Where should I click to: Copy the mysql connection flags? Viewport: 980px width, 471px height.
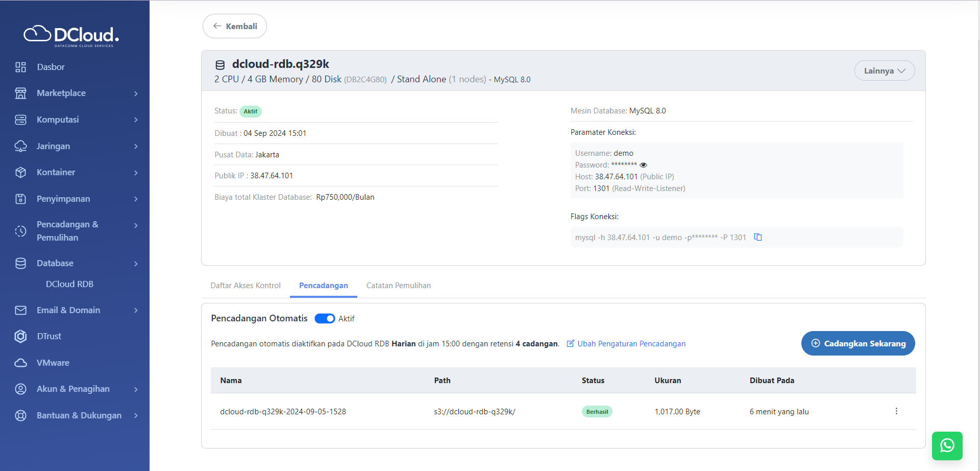758,237
